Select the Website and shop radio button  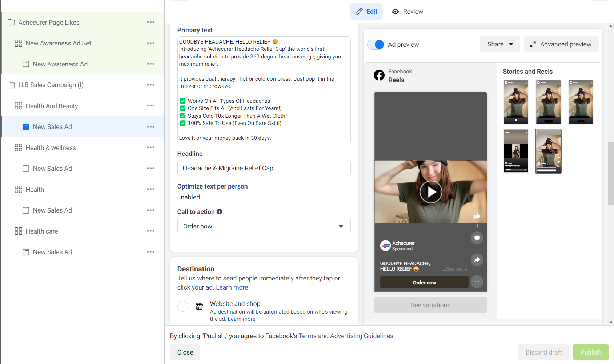(x=183, y=306)
